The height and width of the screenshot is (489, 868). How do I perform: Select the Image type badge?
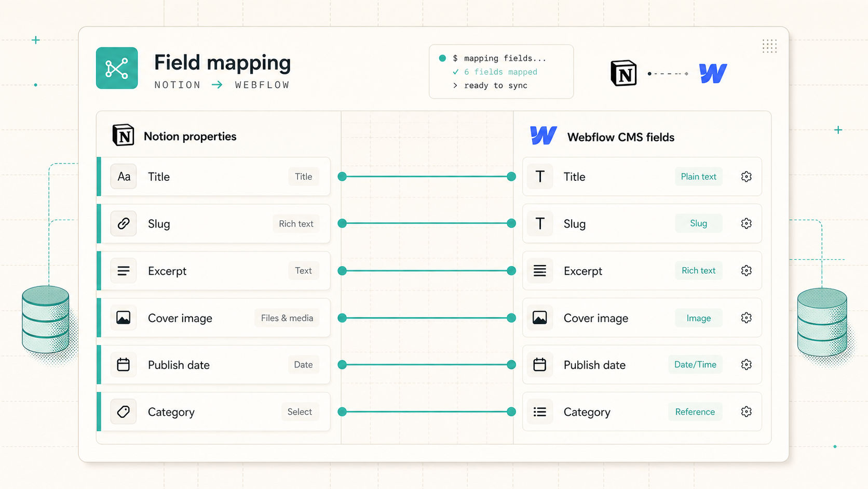pyautogui.click(x=698, y=318)
